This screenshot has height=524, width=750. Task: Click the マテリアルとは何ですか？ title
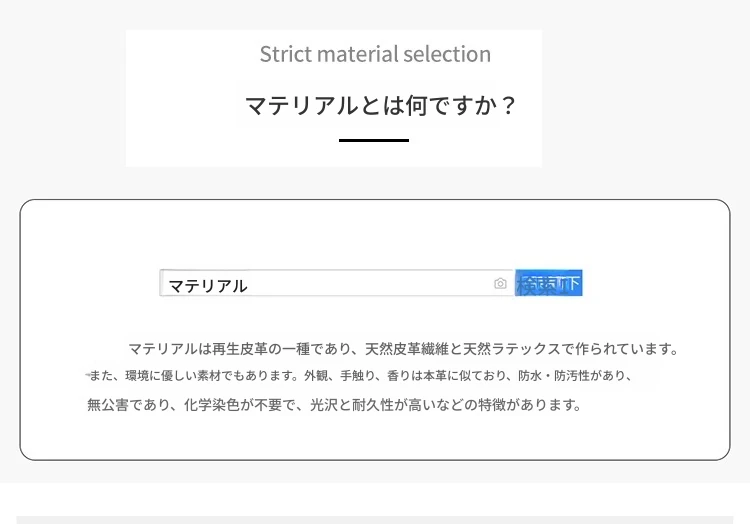[x=380, y=105]
